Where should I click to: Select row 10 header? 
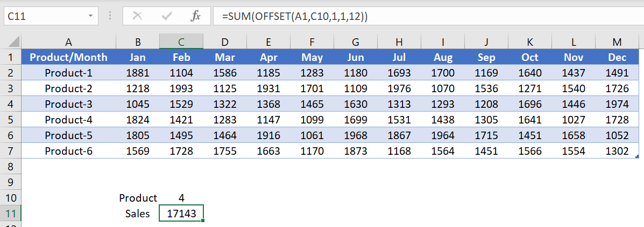[x=11, y=198]
